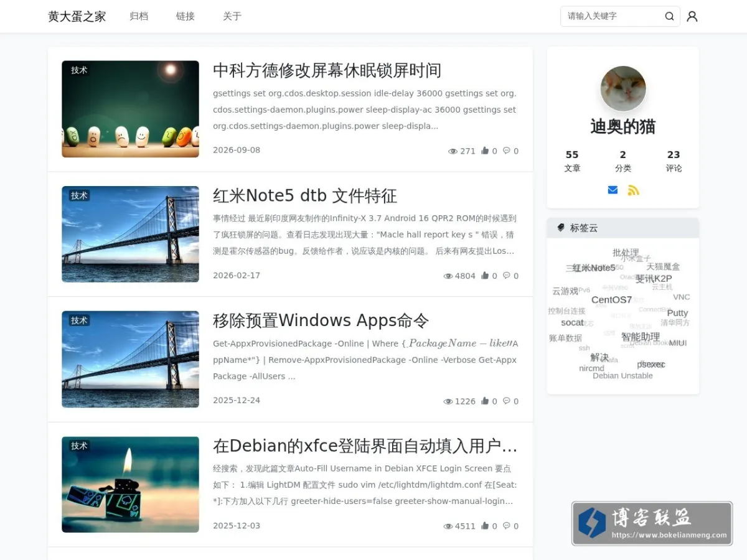
Task: Select the socat tag
Action: click(x=572, y=322)
